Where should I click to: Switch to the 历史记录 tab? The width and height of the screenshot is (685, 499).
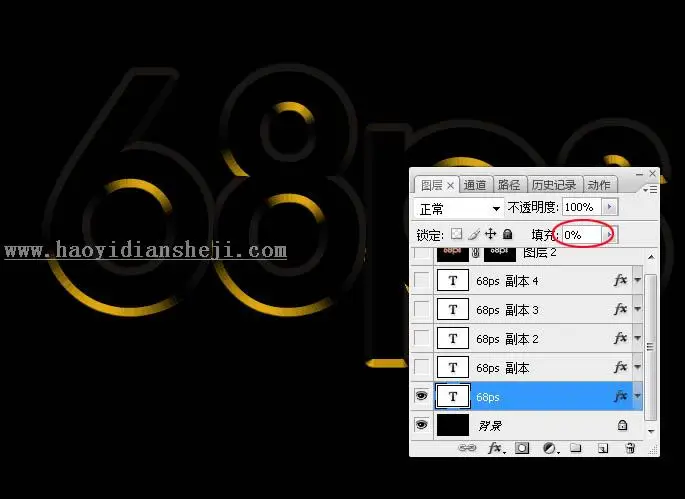tap(554, 185)
